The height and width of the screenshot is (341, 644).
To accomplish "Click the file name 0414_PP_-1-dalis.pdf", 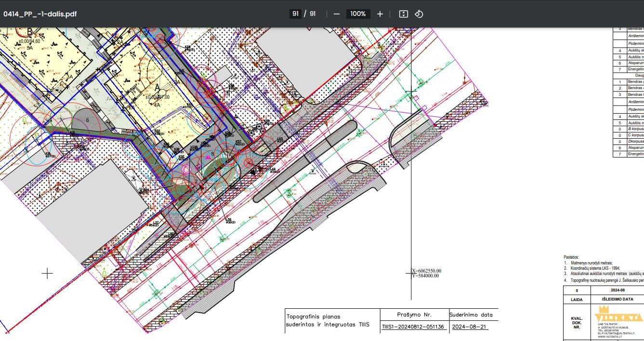I will [x=40, y=14].
